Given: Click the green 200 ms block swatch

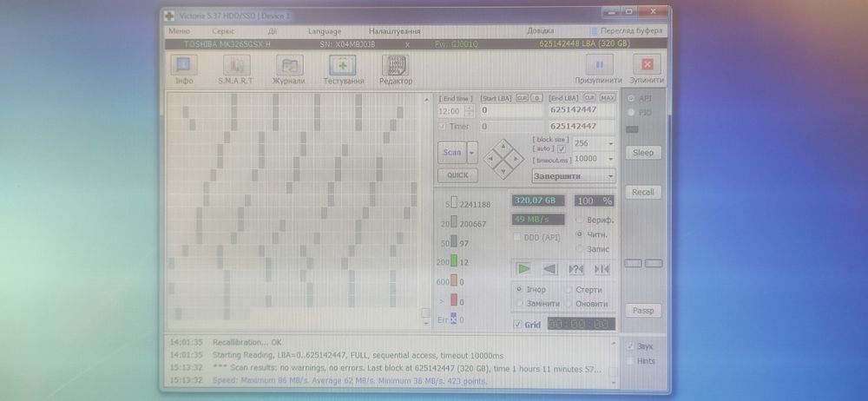Looking at the screenshot, I should 454,261.
